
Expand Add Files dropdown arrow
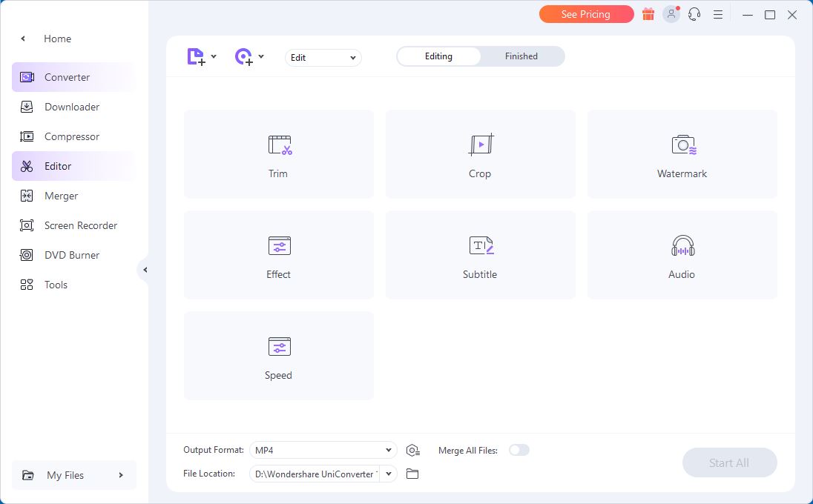click(214, 56)
